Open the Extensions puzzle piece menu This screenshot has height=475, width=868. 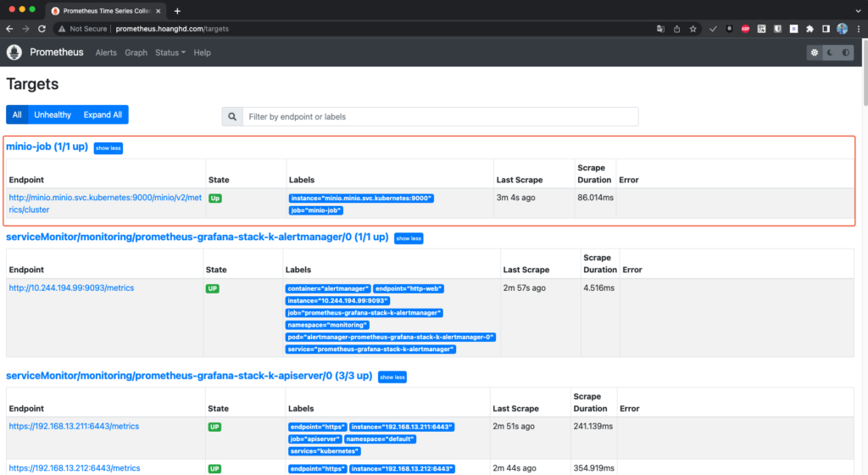tap(810, 29)
